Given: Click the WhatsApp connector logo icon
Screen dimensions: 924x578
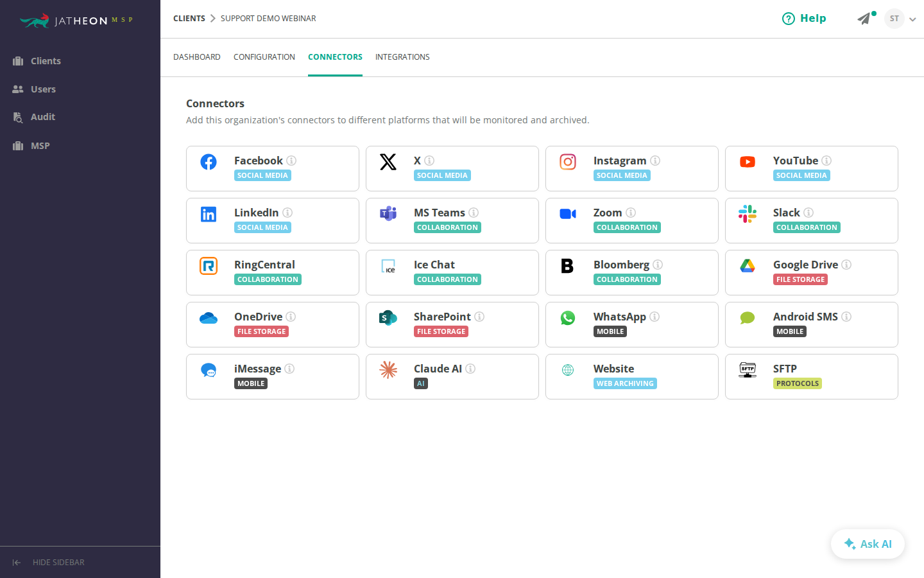Looking at the screenshot, I should click(568, 318).
